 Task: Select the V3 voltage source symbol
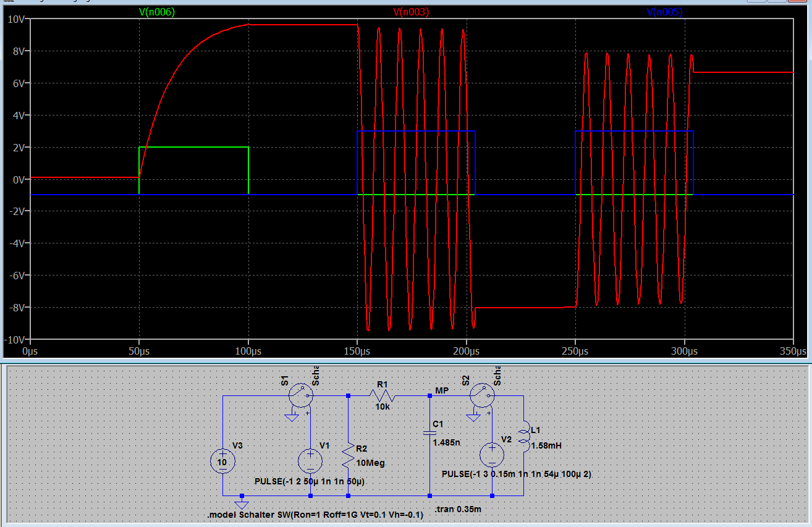click(222, 461)
